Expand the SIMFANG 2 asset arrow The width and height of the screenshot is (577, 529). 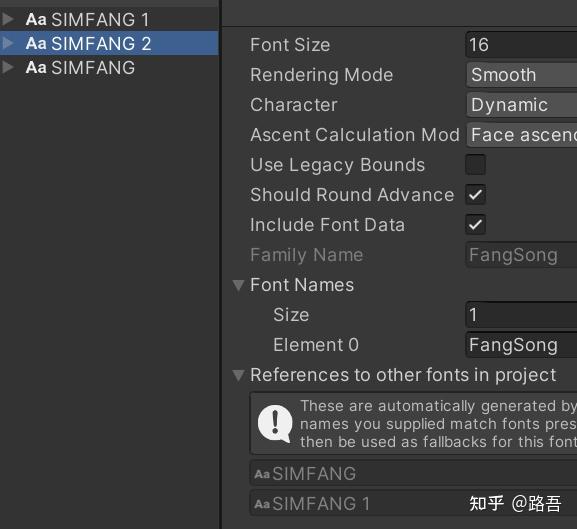[8, 43]
